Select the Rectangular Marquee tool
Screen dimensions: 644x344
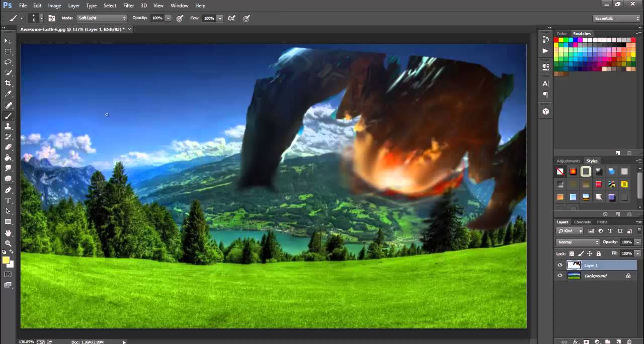[x=8, y=52]
